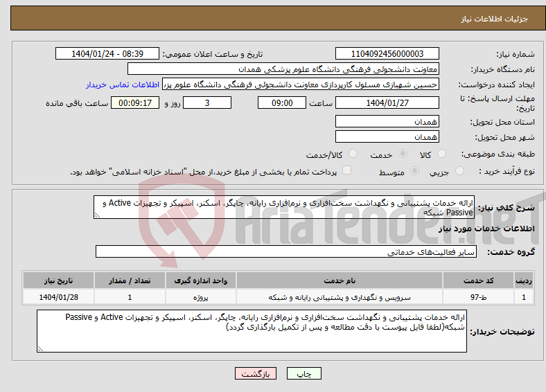Click the need date cell 1404/01/28
546x392 pixels.
tap(58, 297)
